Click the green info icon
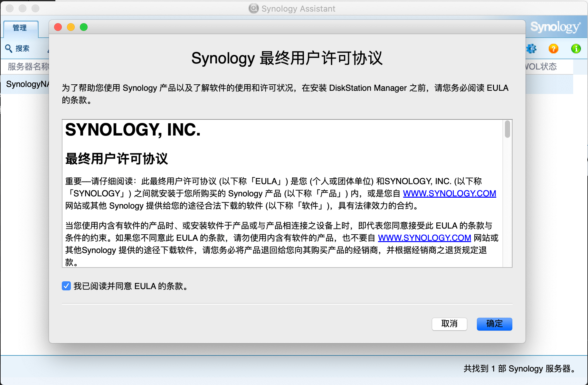The width and height of the screenshot is (588, 385). point(576,49)
